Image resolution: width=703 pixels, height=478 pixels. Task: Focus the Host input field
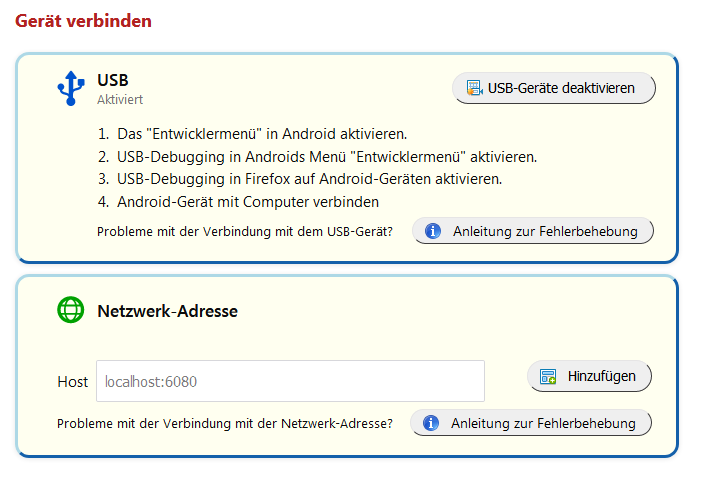pos(290,381)
